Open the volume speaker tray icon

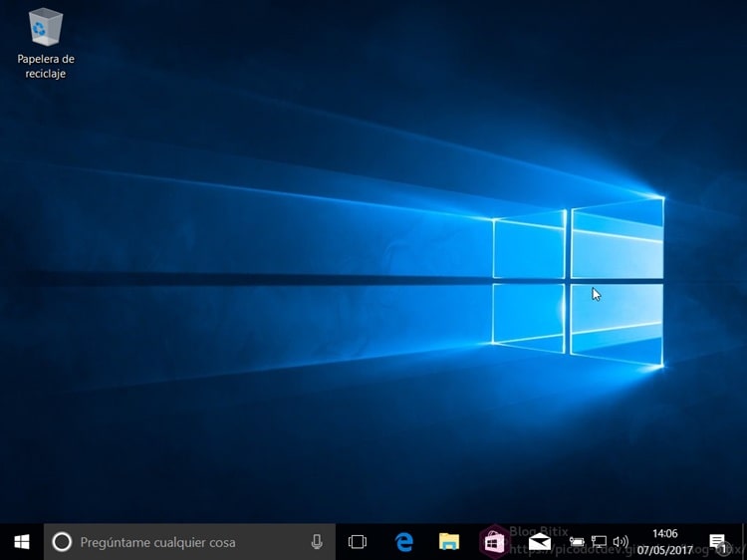pos(621,542)
